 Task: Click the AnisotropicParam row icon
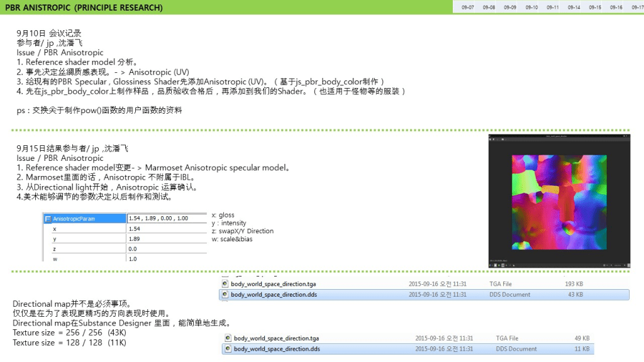[x=48, y=219]
